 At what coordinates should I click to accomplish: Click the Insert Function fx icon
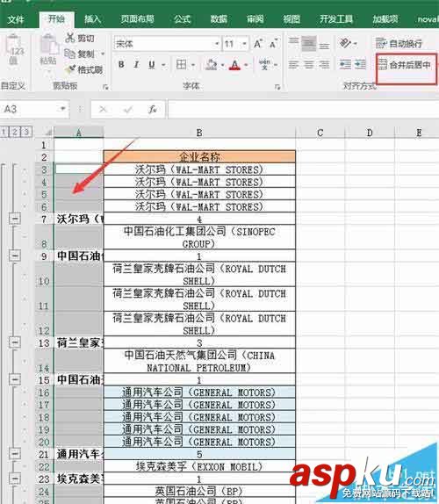(x=153, y=109)
